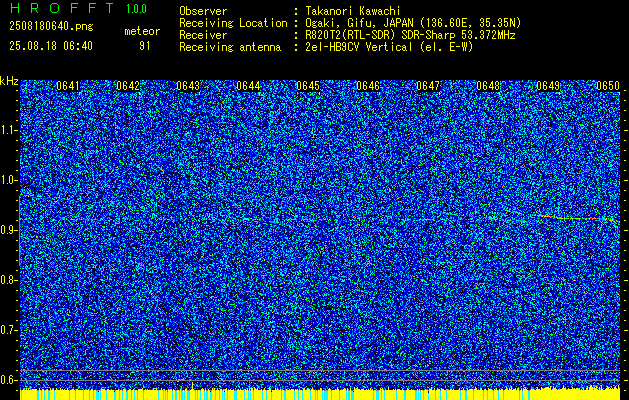Click the 0.8 kHz axis label
This screenshot has height=400, width=629.
8,280
